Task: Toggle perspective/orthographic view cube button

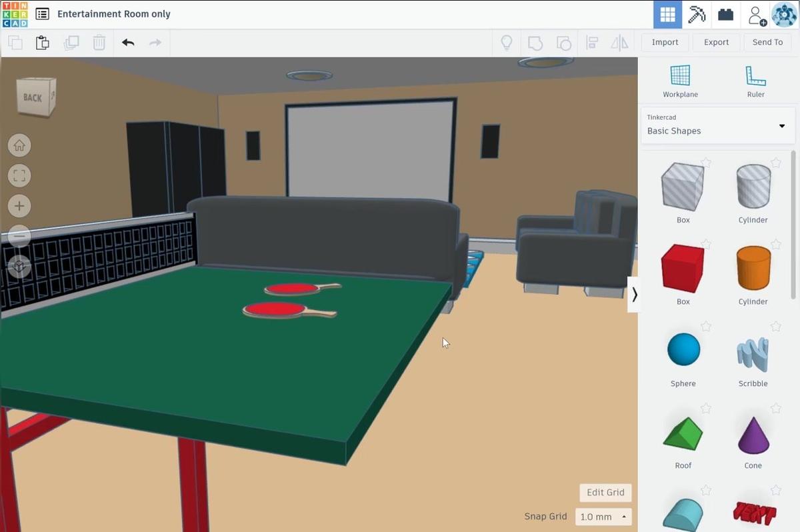Action: pyautogui.click(x=19, y=267)
